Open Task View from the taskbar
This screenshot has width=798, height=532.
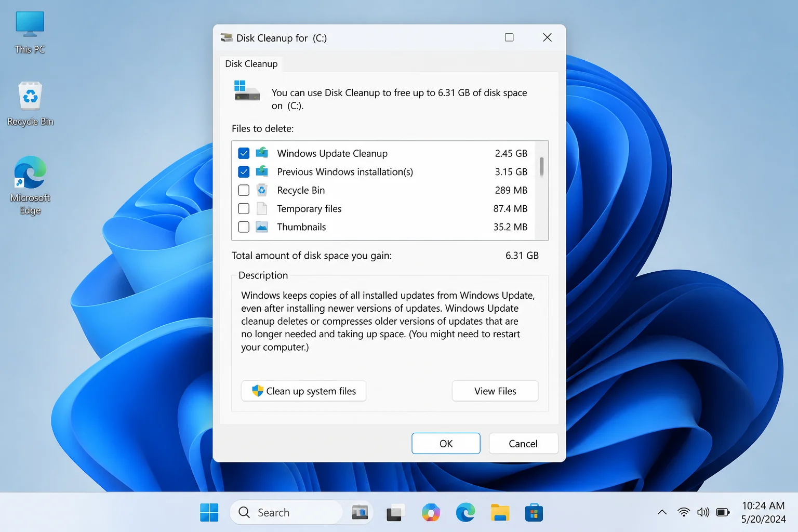(395, 513)
